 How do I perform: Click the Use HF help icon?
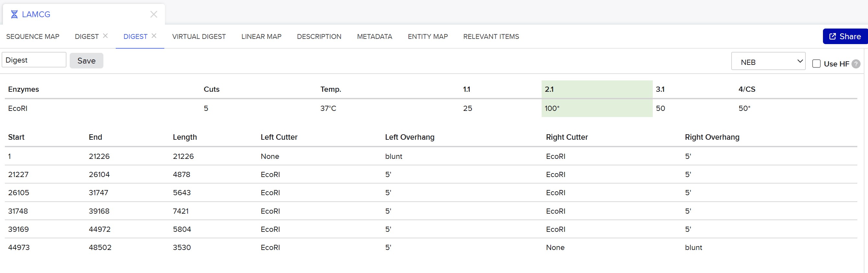click(x=856, y=64)
